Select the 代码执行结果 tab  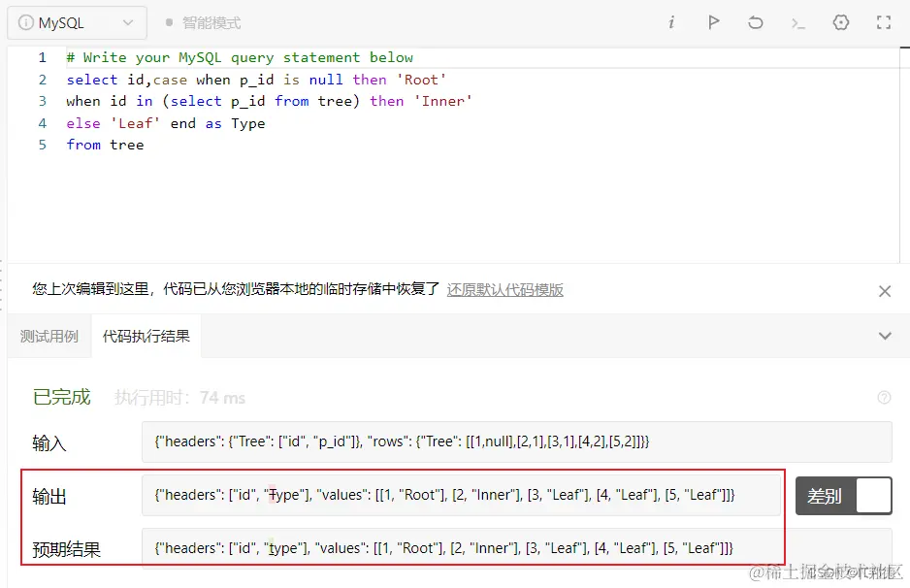pyautogui.click(x=146, y=336)
